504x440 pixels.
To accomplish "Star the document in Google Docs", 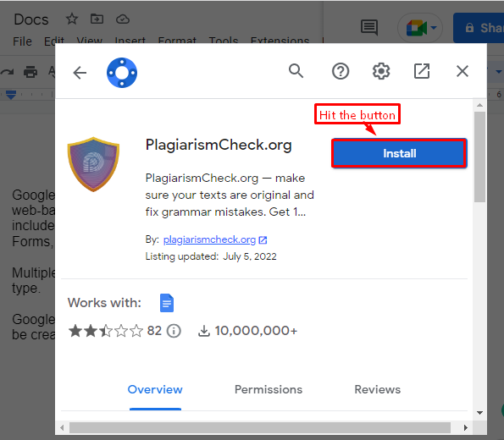I will point(72,19).
